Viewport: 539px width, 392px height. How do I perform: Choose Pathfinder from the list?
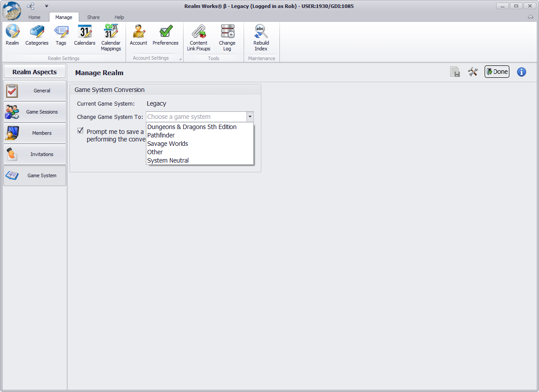pos(200,135)
